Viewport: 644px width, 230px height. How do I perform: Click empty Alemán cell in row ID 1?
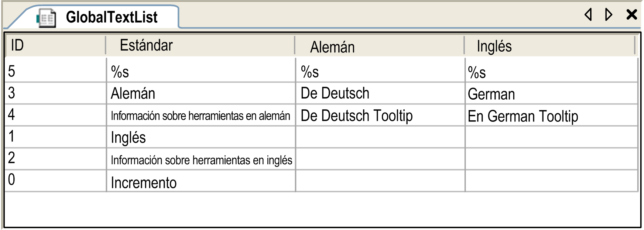[380, 137]
